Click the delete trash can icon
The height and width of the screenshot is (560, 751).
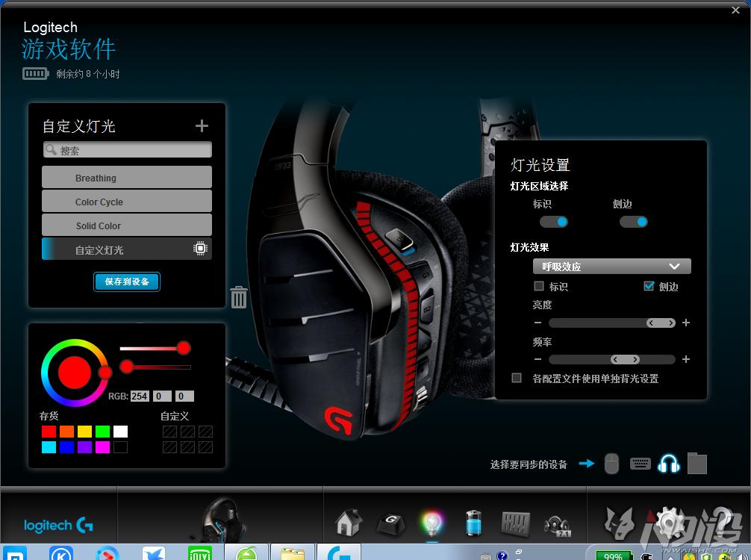point(239,296)
